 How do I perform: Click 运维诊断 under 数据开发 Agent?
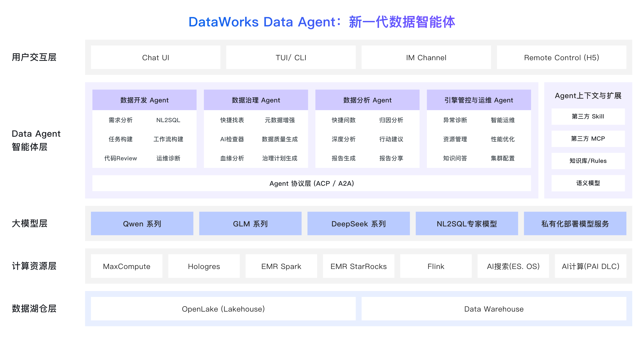pyautogui.click(x=168, y=158)
